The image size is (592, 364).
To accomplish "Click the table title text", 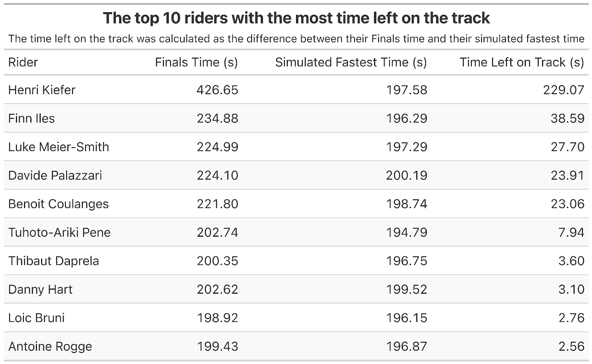I will pyautogui.click(x=296, y=18).
